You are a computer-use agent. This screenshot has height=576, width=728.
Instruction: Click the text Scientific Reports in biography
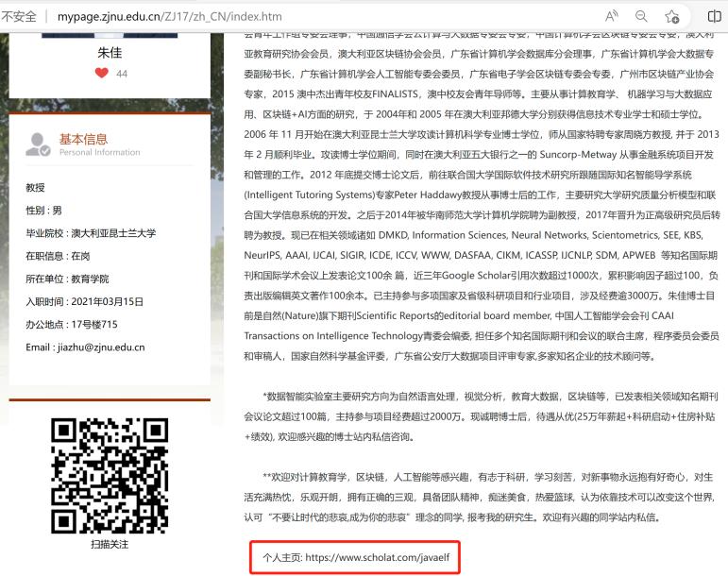coord(395,315)
